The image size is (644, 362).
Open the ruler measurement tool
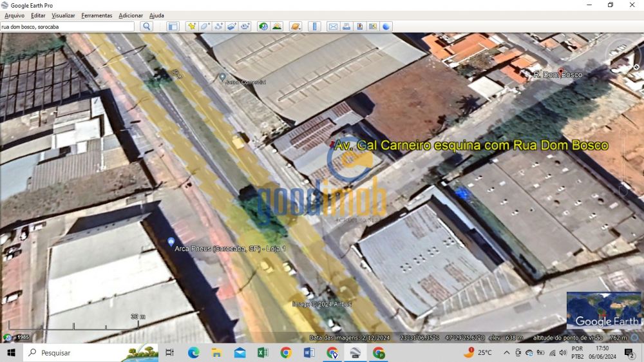pos(314,26)
